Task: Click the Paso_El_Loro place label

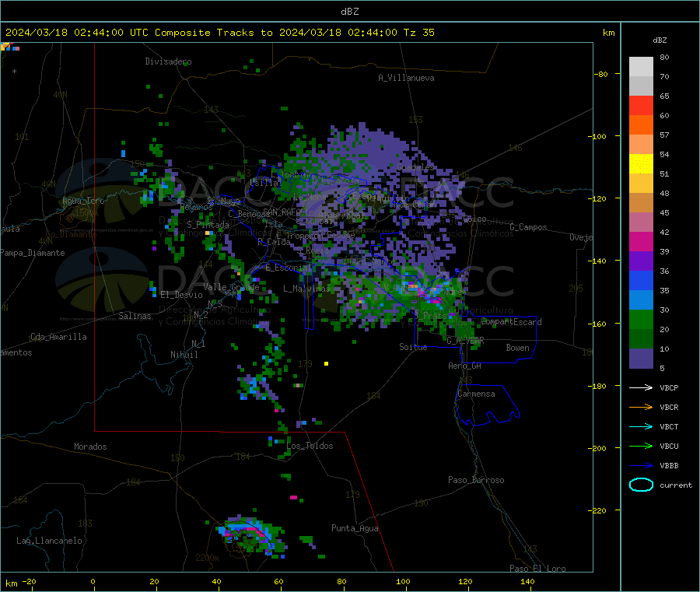Action: (x=537, y=569)
